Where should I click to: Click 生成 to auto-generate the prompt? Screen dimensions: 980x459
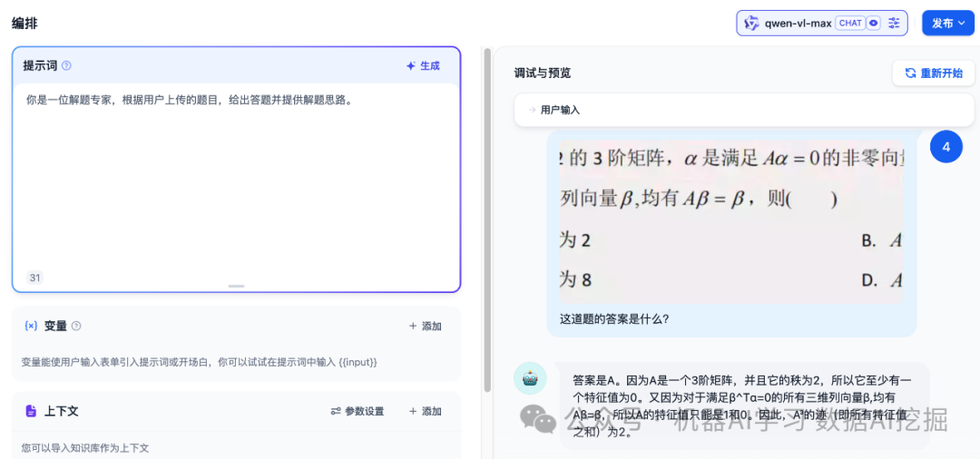423,66
